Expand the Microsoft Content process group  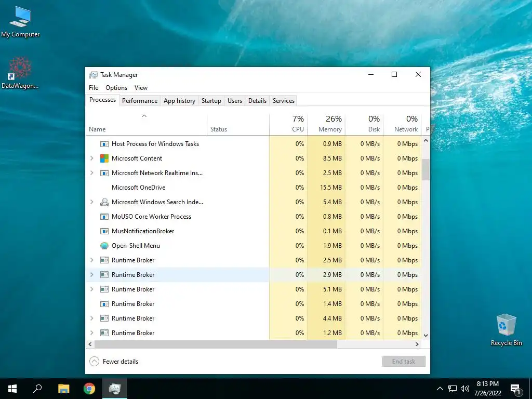point(91,158)
